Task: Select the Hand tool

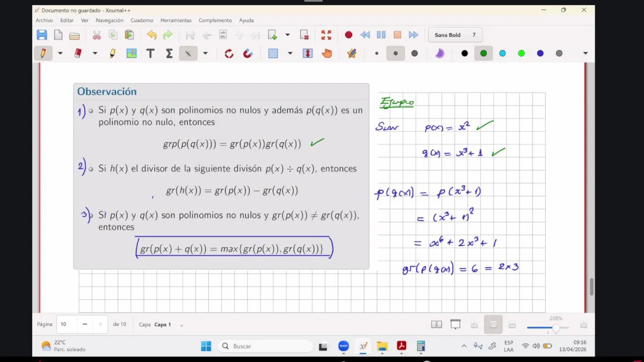Action: 327,53
